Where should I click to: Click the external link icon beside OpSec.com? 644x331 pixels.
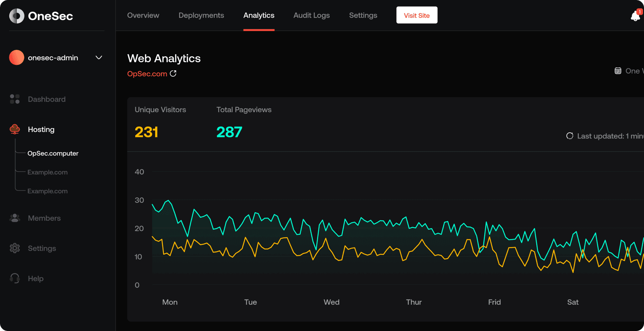click(x=173, y=74)
